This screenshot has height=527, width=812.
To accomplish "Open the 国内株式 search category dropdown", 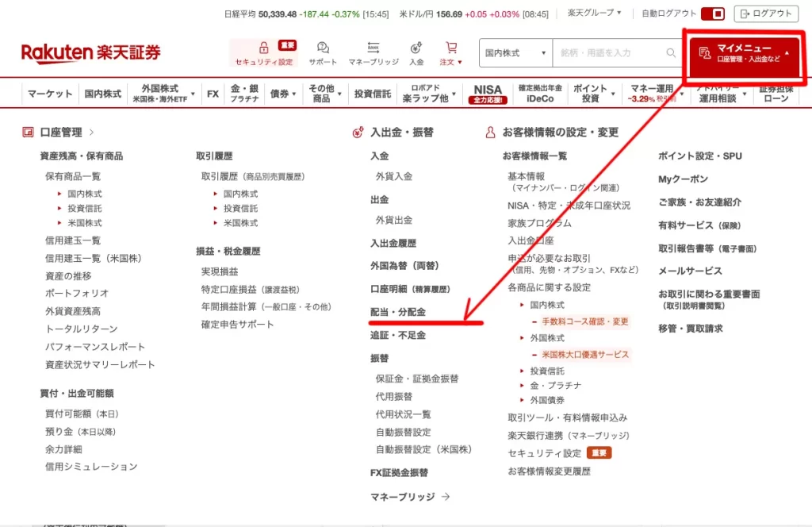I will point(514,52).
